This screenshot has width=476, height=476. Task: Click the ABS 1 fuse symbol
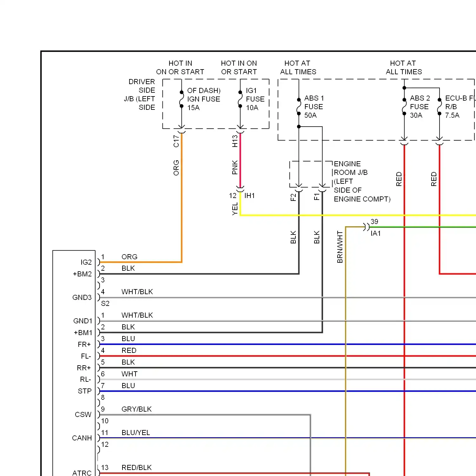(x=299, y=107)
